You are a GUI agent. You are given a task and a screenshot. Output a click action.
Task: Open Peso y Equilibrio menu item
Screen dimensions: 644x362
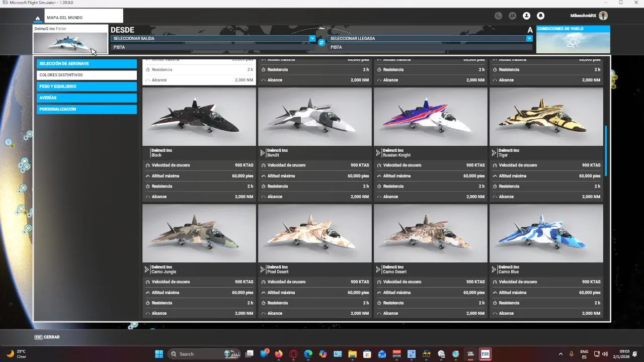[87, 86]
